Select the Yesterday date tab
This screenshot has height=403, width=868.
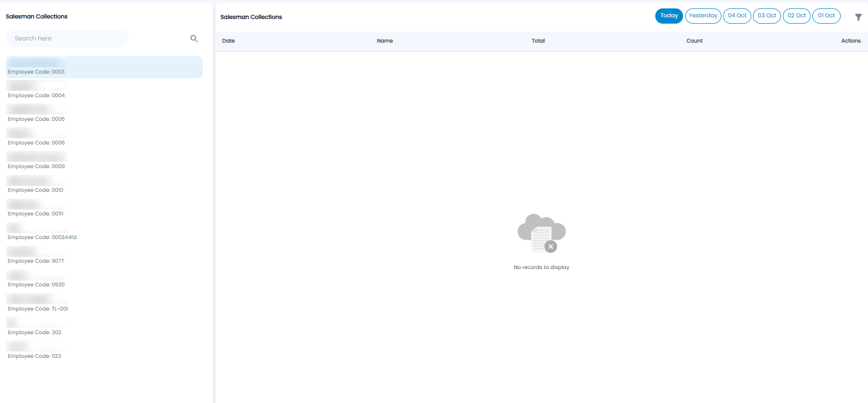coord(703,16)
